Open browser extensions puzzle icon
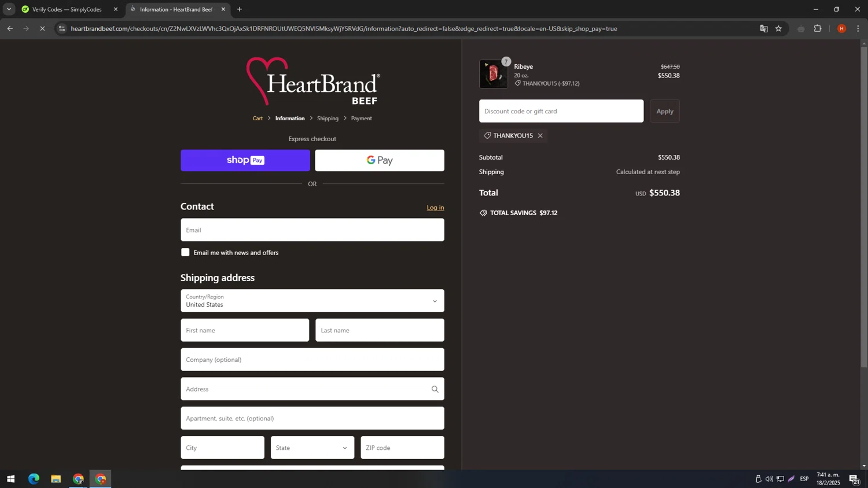The width and height of the screenshot is (868, 488). 818,28
